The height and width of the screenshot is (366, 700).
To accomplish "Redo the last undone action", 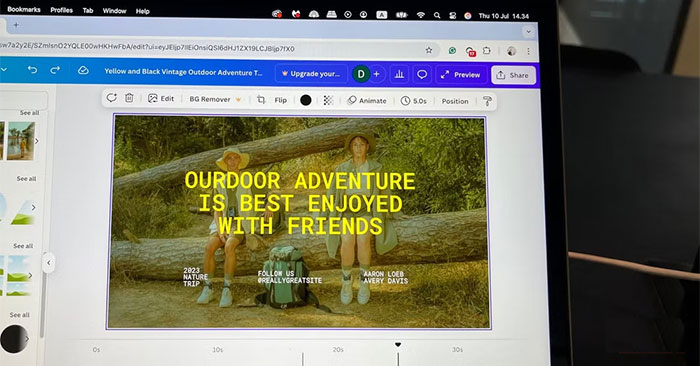I will tap(54, 70).
